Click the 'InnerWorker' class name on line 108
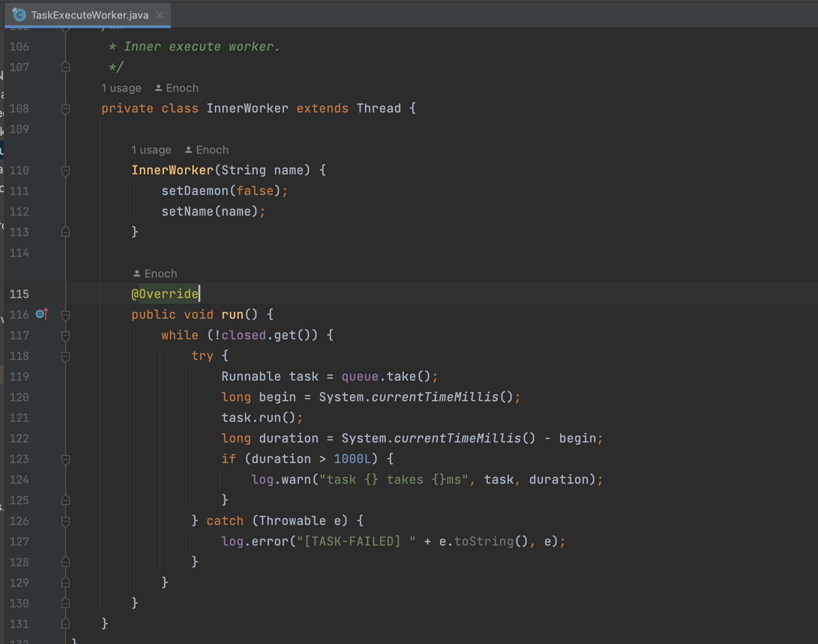The image size is (818, 644). click(247, 108)
